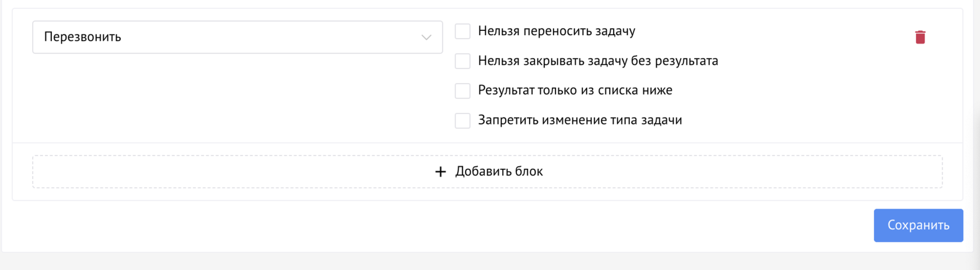The width and height of the screenshot is (980, 270).
Task: Check the Результат только из списка ниже box
Action: 463,91
